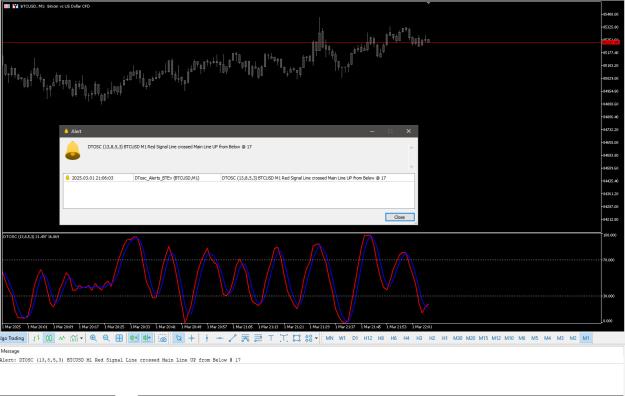
Task: Switch to H12 timeframe
Action: [368, 338]
